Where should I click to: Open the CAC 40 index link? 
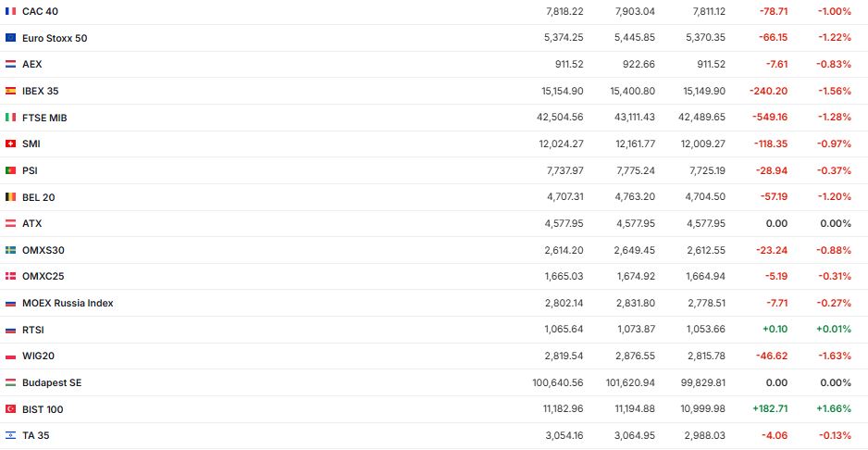[x=39, y=11]
